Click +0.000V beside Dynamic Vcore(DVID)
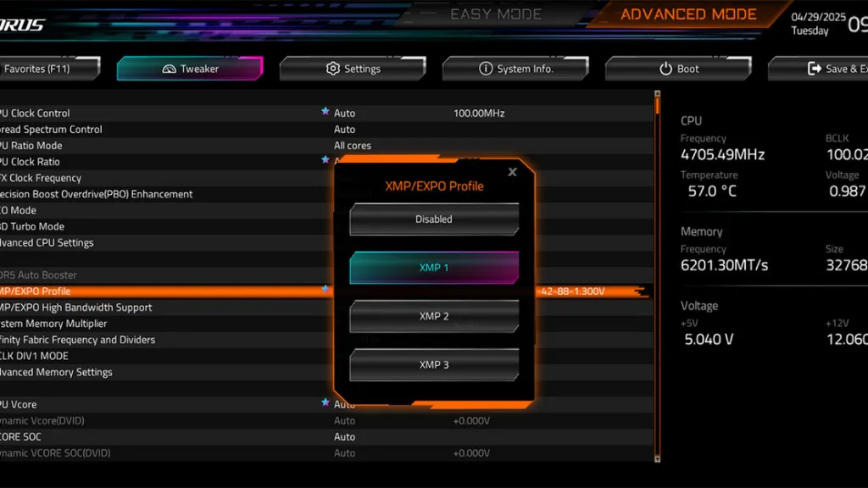Viewport: 868px width, 488px height. [x=471, y=420]
